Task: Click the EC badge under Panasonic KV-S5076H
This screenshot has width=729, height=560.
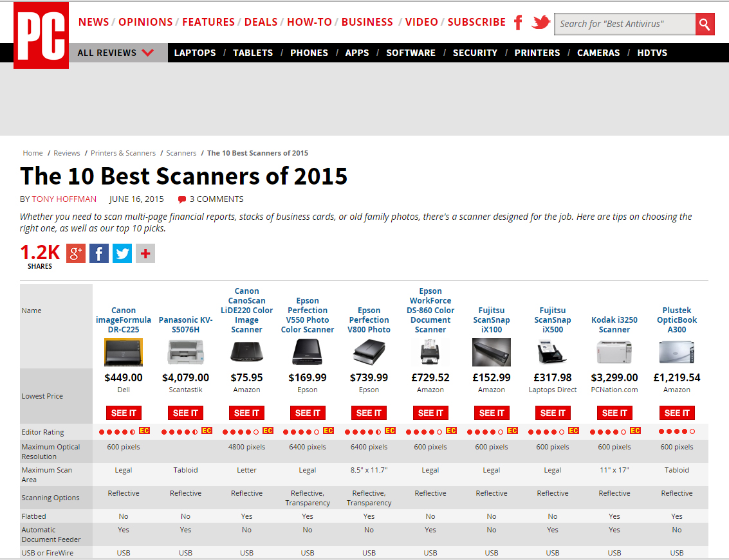Action: click(207, 431)
